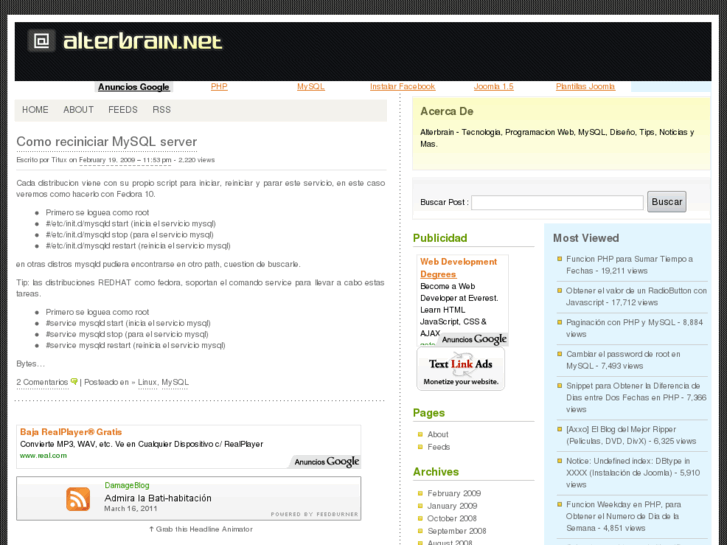Open Snippet para Obtener la Diferencia post
The height and width of the screenshot is (545, 727).
pos(636,398)
